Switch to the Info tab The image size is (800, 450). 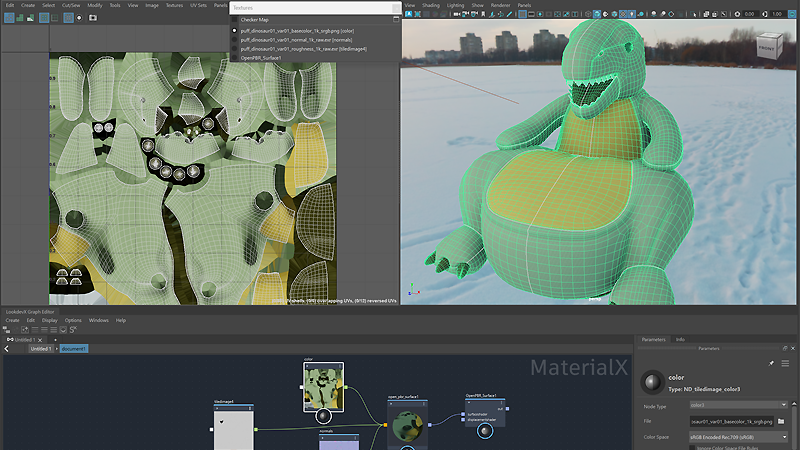click(680, 339)
